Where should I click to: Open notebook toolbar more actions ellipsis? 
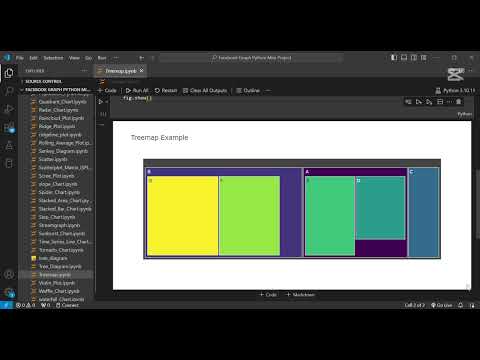268,90
